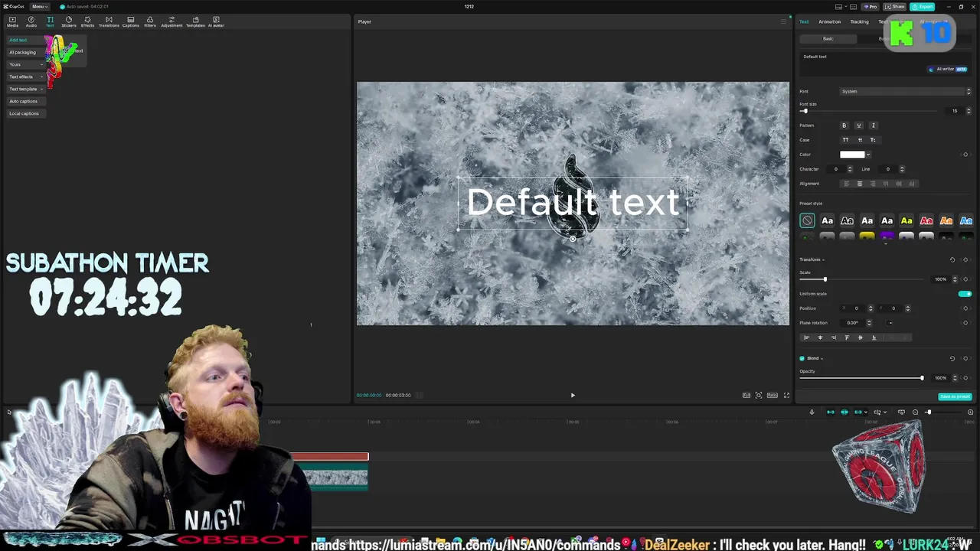Click the white text color swatch
The width and height of the screenshot is (980, 551).
tap(852, 155)
